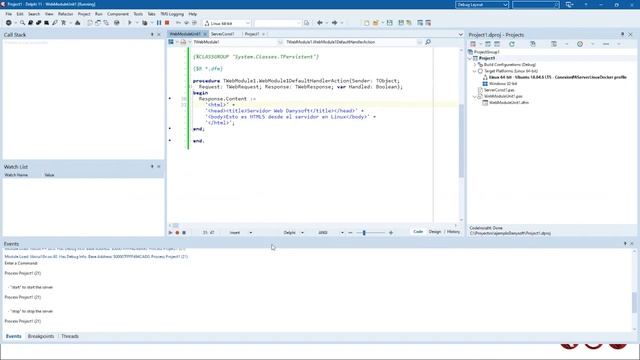Click the macro Play icon in editor status bar
Screen dimensions: 640x360
pyautogui.click(x=171, y=232)
